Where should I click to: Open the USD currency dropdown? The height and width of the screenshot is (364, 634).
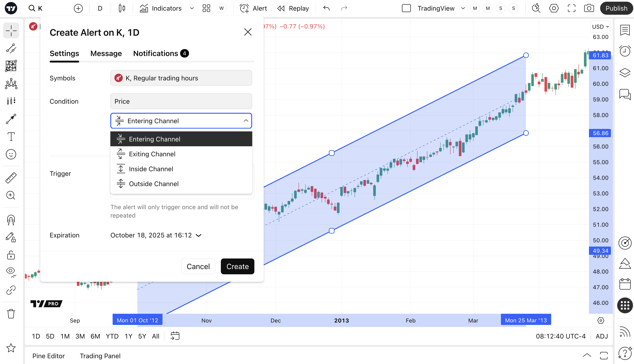(x=600, y=26)
